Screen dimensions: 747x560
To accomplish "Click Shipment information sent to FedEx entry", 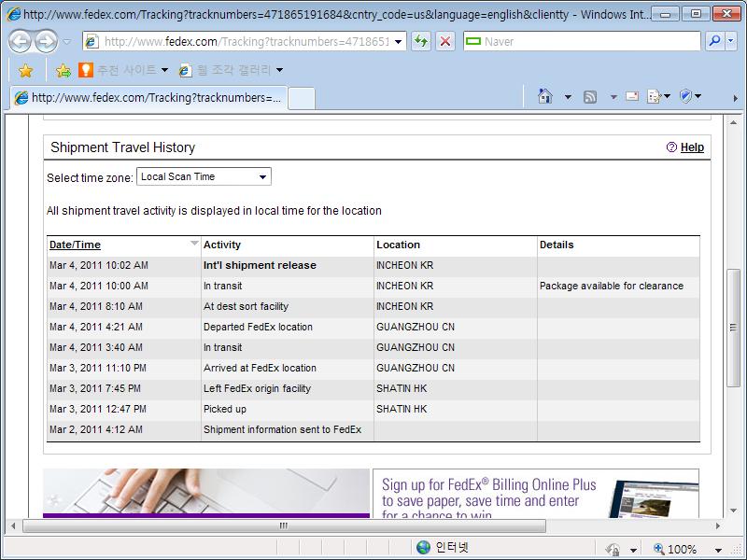I will (x=283, y=429).
